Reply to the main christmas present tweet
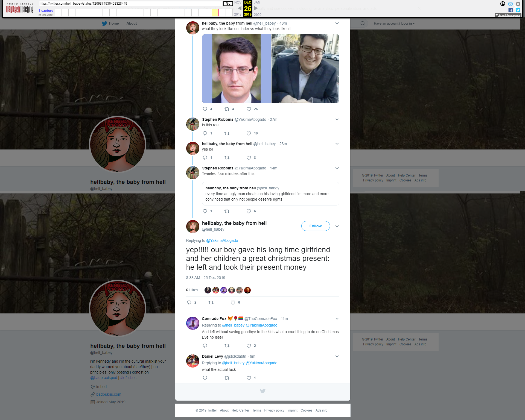525x420 pixels. click(189, 302)
